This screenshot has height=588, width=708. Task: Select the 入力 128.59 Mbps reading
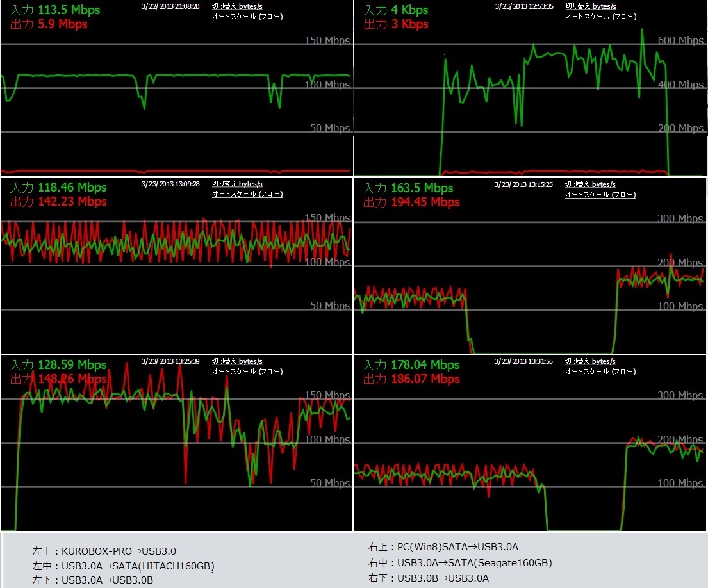pos(58,364)
